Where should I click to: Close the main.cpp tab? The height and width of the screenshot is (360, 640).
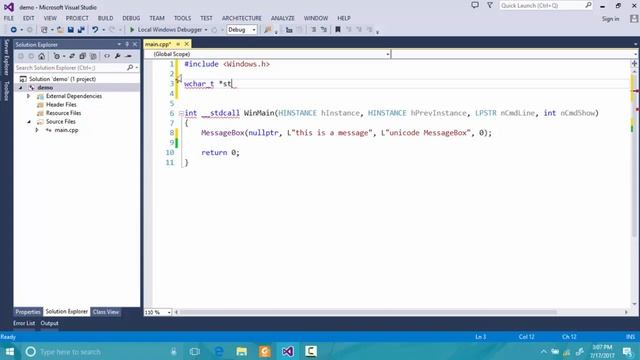click(187, 44)
